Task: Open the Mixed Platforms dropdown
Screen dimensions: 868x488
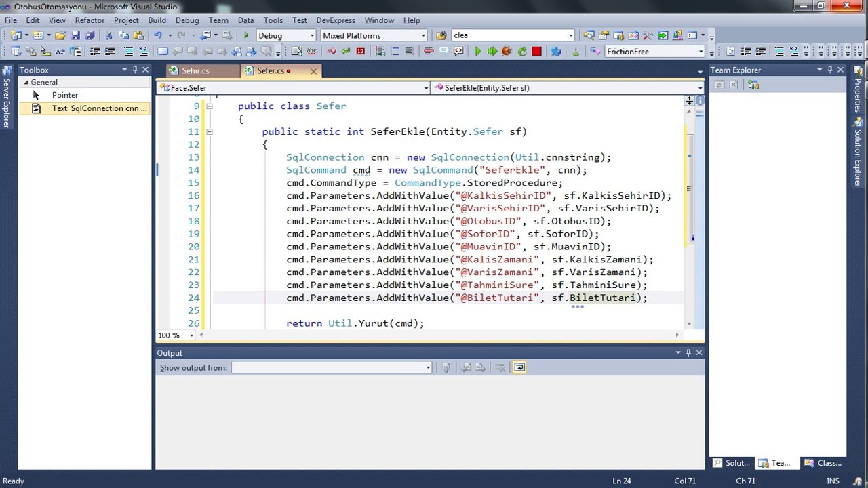Action: (423, 35)
